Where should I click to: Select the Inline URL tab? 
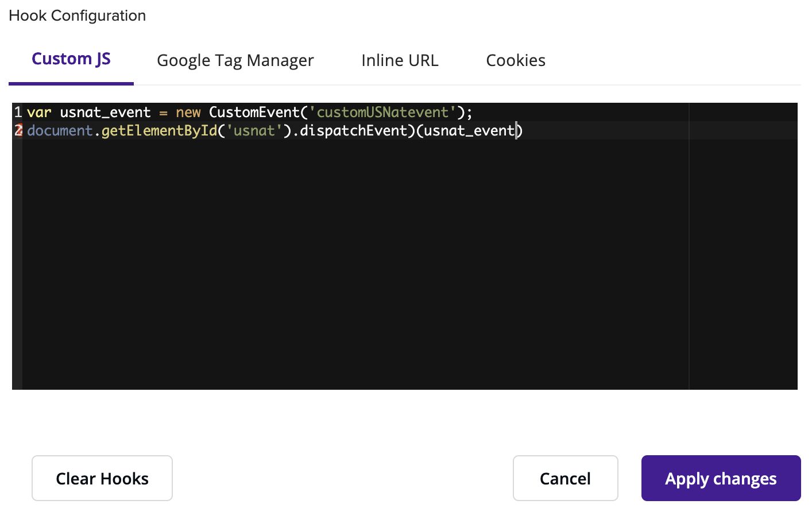pyautogui.click(x=400, y=60)
